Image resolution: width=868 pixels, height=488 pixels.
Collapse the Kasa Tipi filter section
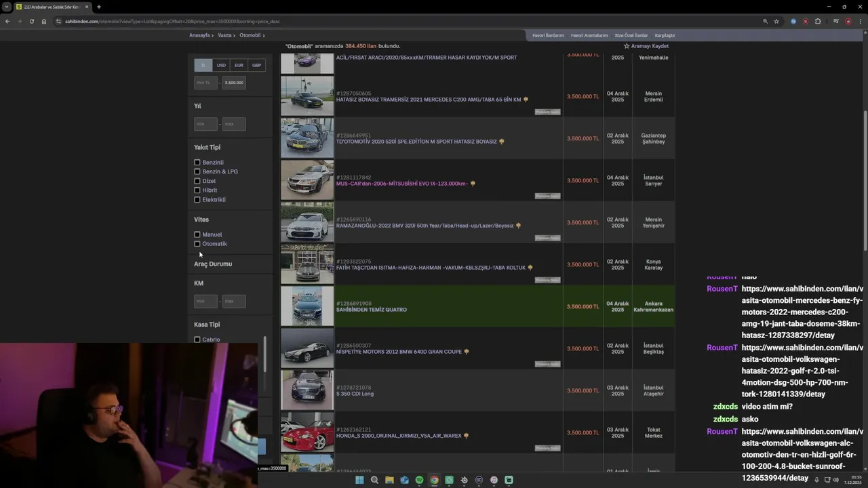(x=207, y=325)
